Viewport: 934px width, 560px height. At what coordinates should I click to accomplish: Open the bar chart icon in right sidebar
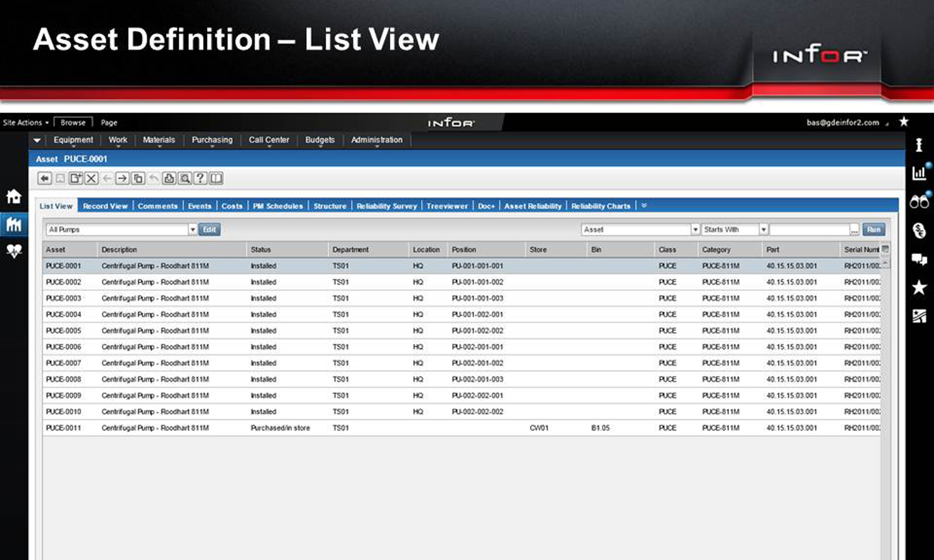[920, 172]
